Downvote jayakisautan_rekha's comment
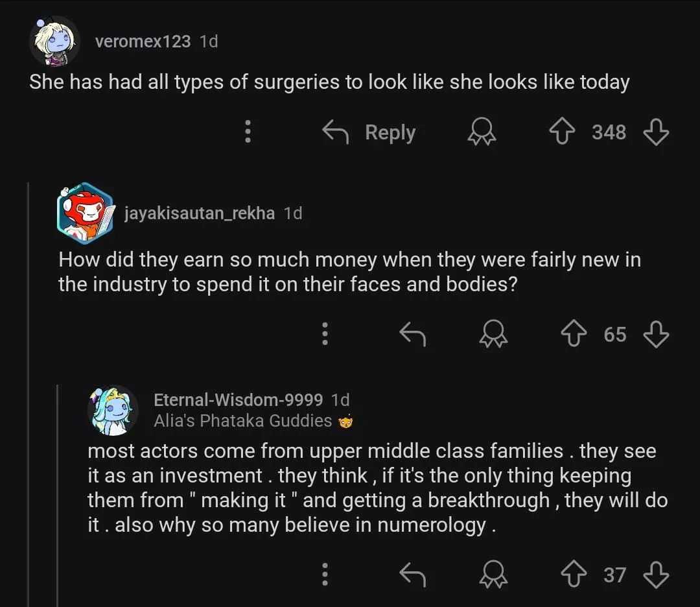Viewport: 700px width, 607px height. [655, 335]
